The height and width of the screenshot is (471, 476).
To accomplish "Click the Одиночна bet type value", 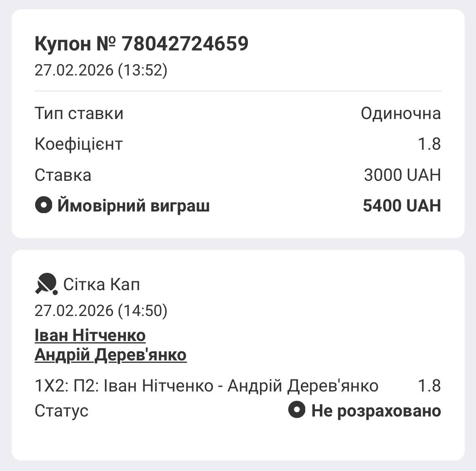I will 401,113.
